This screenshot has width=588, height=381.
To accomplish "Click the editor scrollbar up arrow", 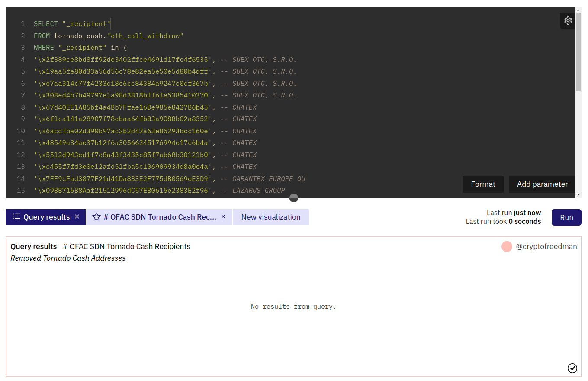I will [x=578, y=10].
